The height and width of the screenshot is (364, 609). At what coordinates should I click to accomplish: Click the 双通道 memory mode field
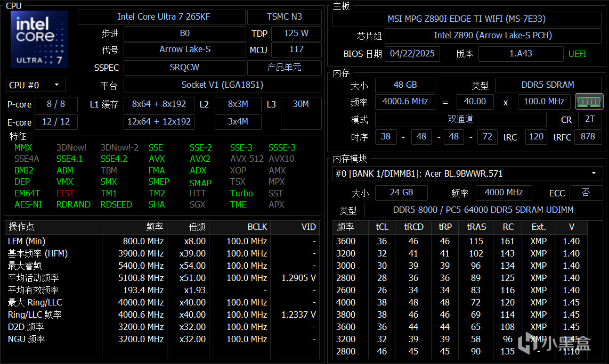[461, 119]
